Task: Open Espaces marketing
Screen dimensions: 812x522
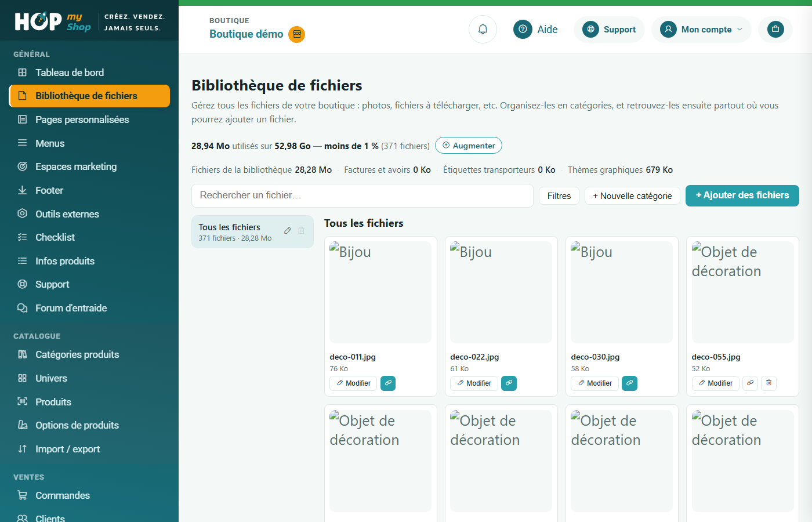Action: click(89, 166)
